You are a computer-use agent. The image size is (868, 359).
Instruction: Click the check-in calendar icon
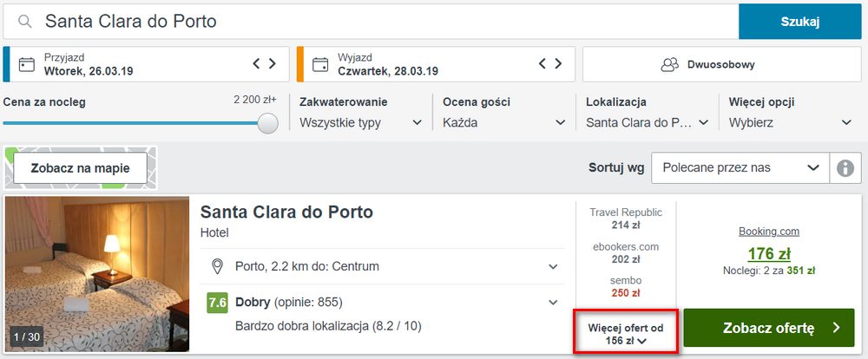[27, 64]
